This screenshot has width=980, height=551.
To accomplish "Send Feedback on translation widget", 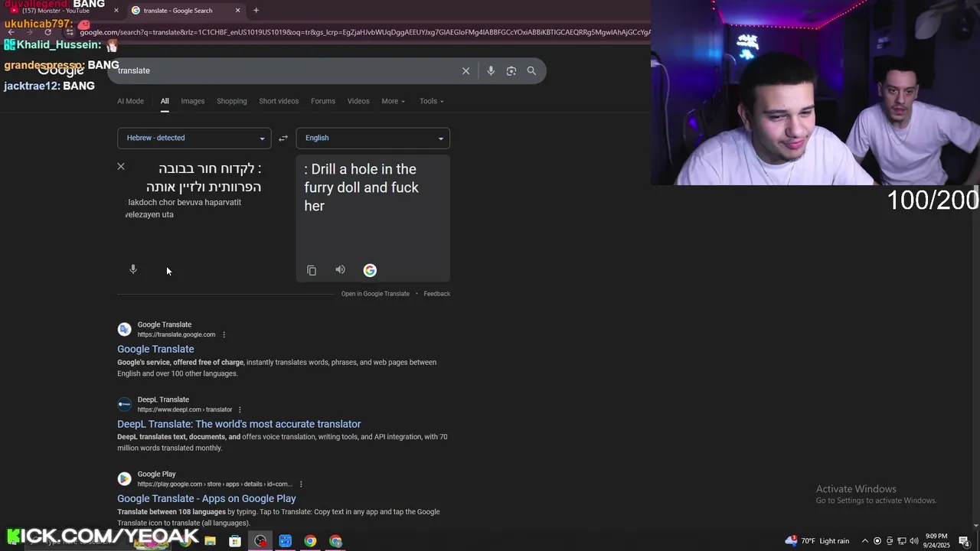I will click(436, 294).
